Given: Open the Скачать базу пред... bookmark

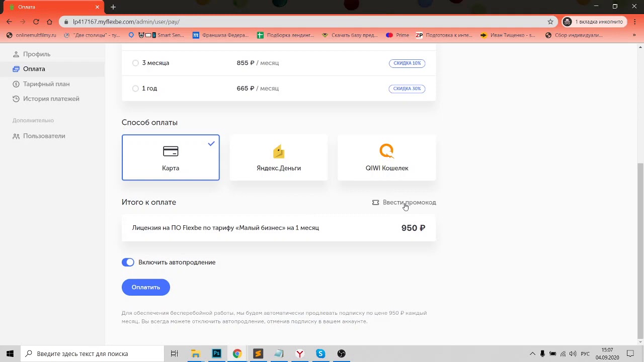Looking at the screenshot, I should (x=350, y=35).
